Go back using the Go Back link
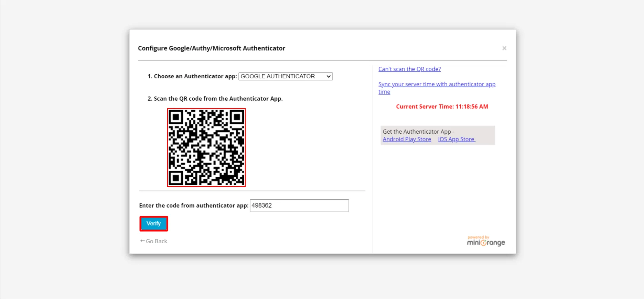Image resolution: width=644 pixels, height=299 pixels. 153,241
